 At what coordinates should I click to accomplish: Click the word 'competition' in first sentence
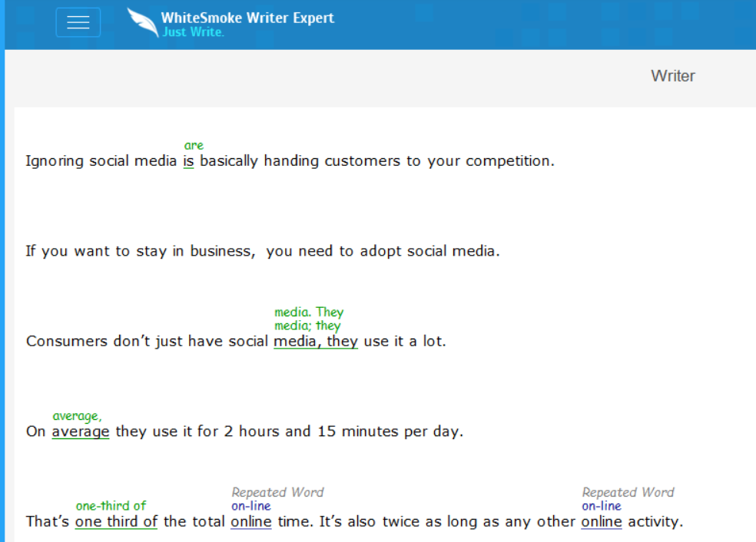click(508, 161)
